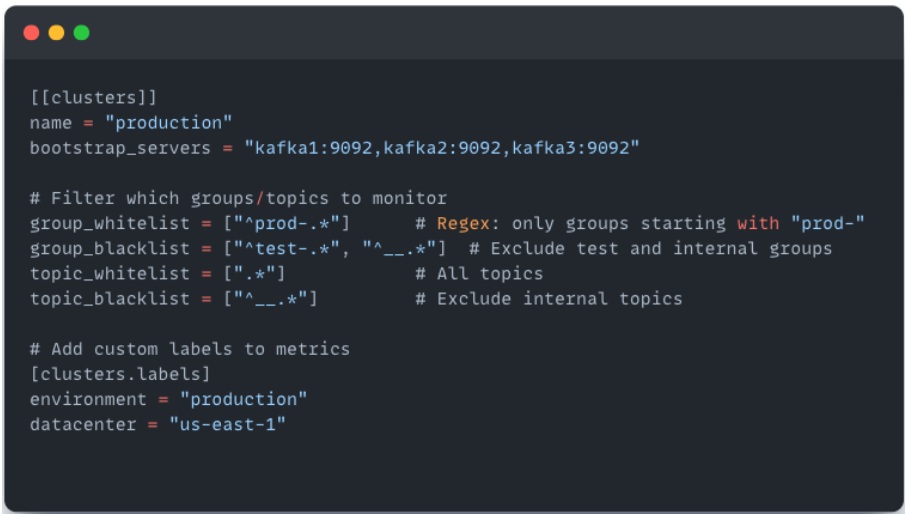Screen dimensions: 908x517
Task: Click the group_whitelist key
Action: click(104, 223)
